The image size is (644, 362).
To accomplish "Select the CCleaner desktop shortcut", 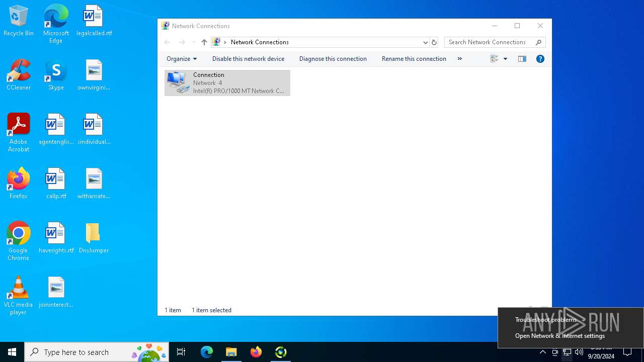I will (x=19, y=75).
